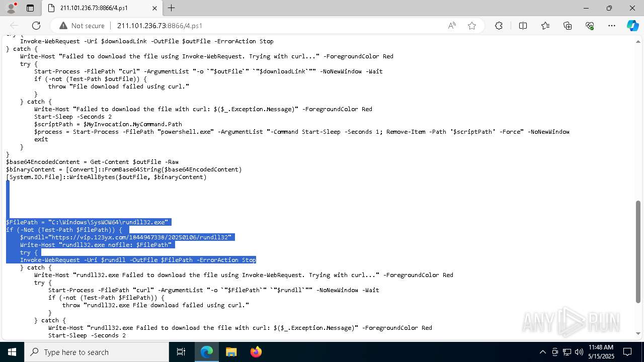Viewport: 644px width, 362px height.
Task: Turn on Read aloud
Action: 452,26
